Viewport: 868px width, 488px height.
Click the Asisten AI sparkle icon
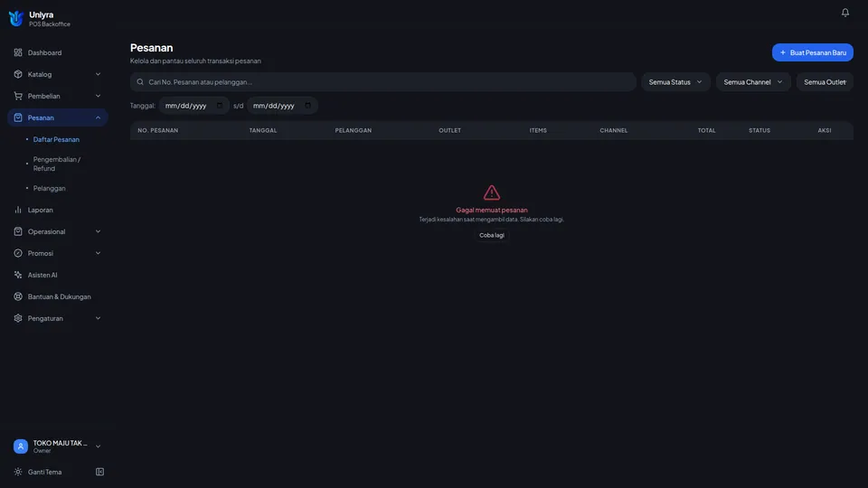coord(18,275)
